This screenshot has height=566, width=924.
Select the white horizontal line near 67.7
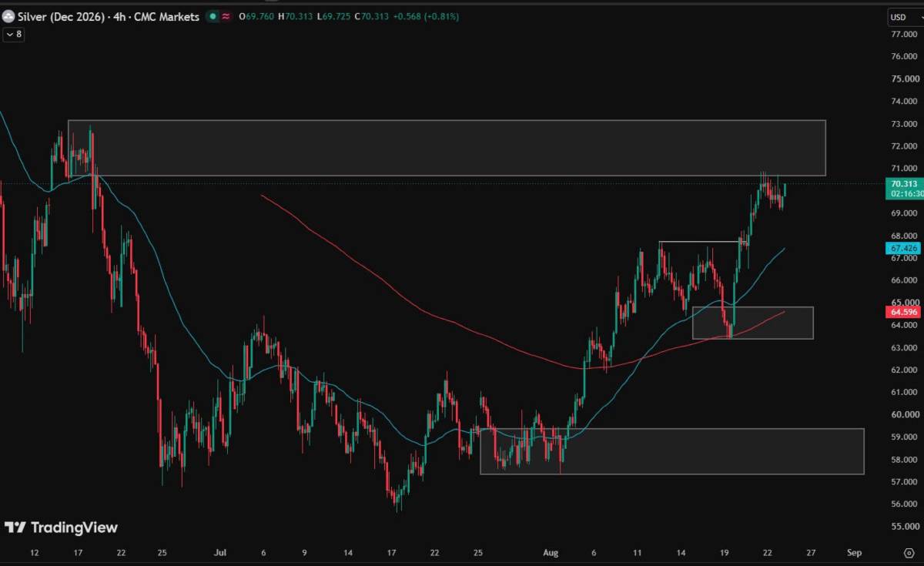[x=699, y=242]
